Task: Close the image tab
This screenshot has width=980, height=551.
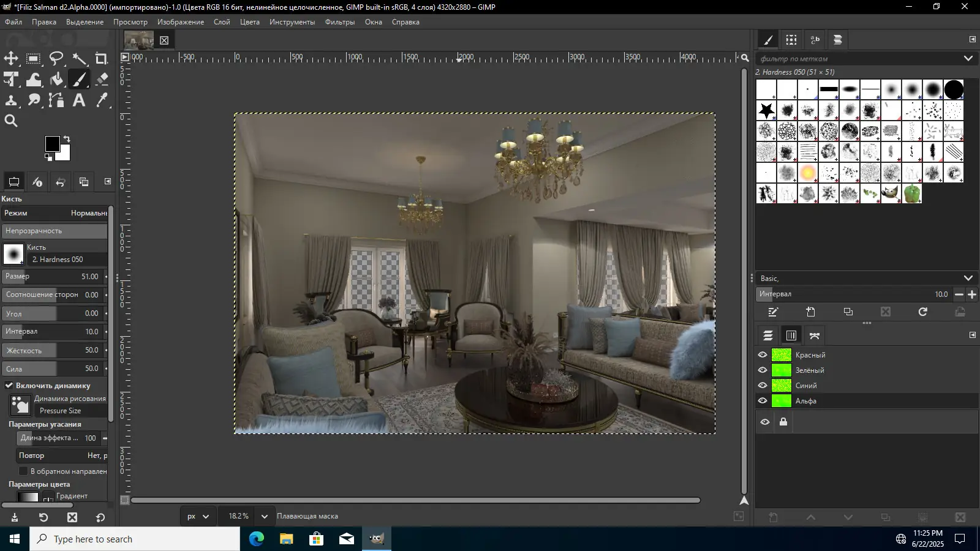Action: (164, 40)
